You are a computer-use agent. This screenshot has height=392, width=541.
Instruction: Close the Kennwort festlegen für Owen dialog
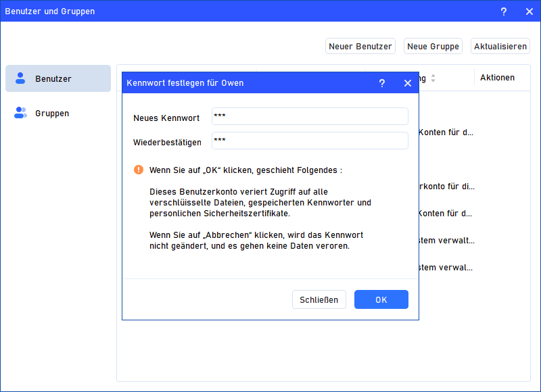407,83
